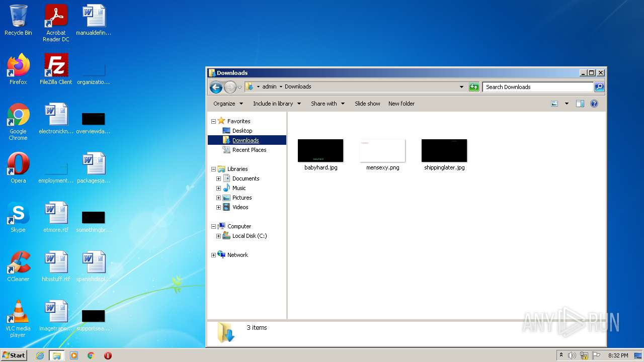
Task: Open the Include in library dropdown
Action: tap(277, 104)
